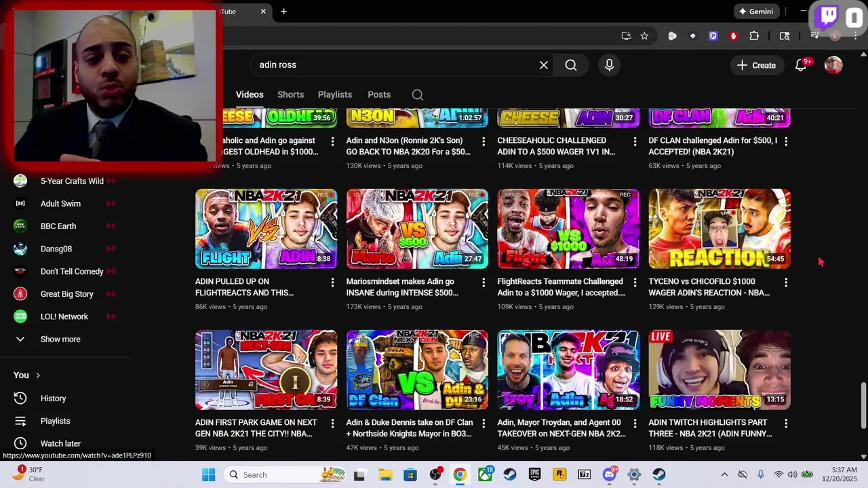The image size is (868, 488).
Task: Open options for Flightreacts pulled up video
Action: pyautogui.click(x=332, y=282)
